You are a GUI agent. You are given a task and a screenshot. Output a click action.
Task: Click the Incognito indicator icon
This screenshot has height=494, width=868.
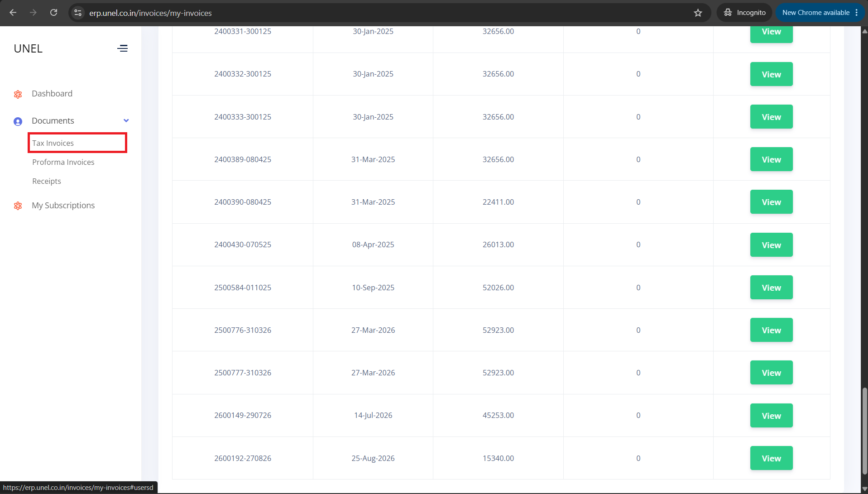coord(728,13)
